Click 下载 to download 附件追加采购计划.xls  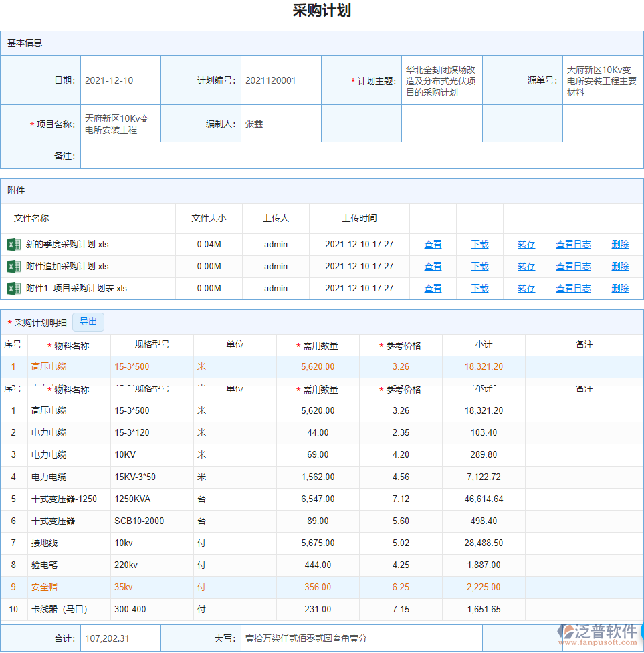click(479, 266)
